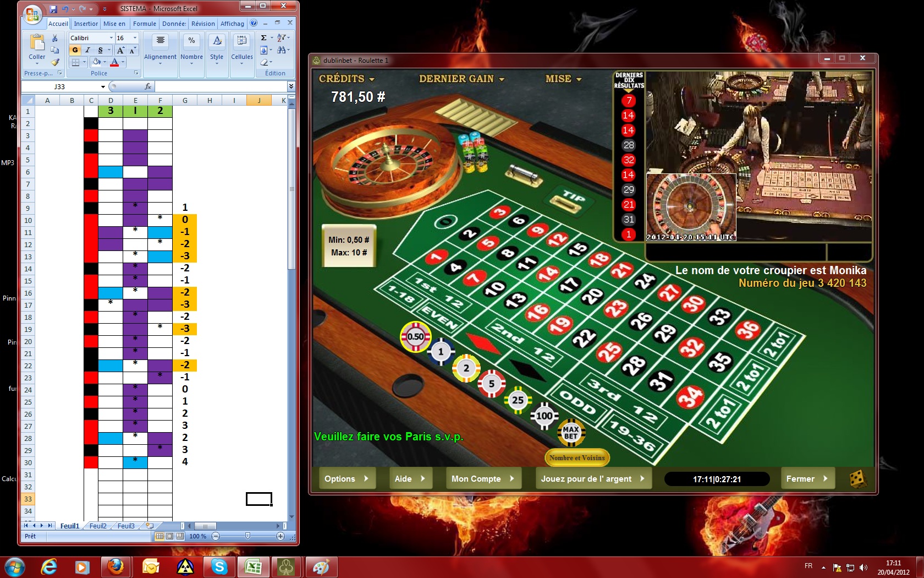This screenshot has height=578, width=924.
Task: Pick the MAX BET chip
Action: pyautogui.click(x=571, y=433)
